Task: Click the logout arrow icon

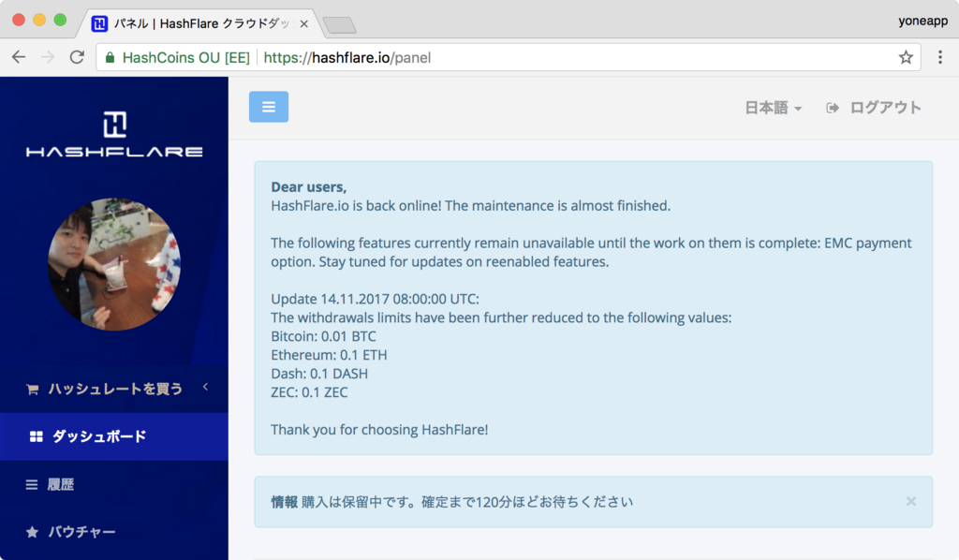Action: click(x=833, y=109)
